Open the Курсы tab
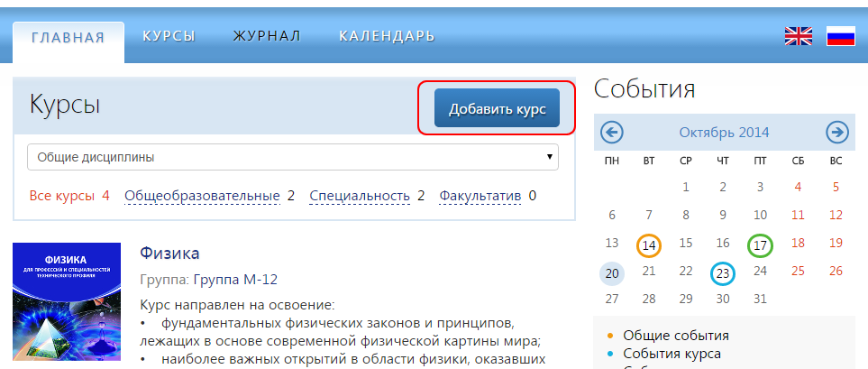The width and height of the screenshot is (868, 369). pos(169,36)
